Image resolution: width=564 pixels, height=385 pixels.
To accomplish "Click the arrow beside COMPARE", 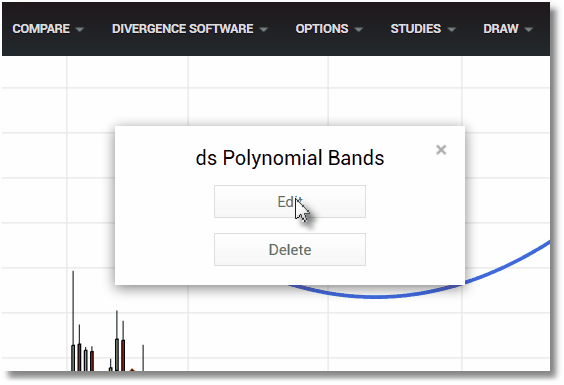I will [x=80, y=30].
